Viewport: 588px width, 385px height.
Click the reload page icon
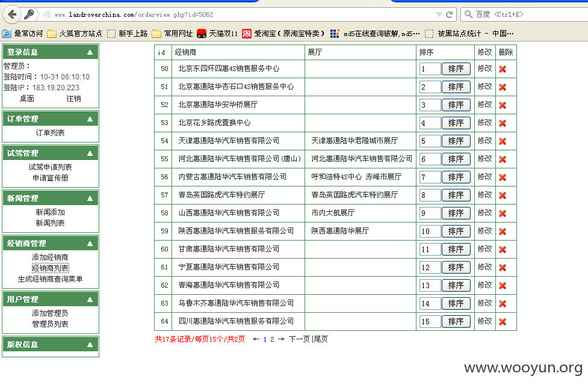pos(449,14)
